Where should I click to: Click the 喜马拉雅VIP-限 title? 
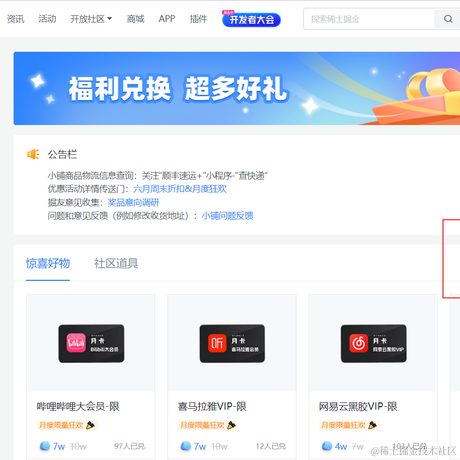click(212, 406)
